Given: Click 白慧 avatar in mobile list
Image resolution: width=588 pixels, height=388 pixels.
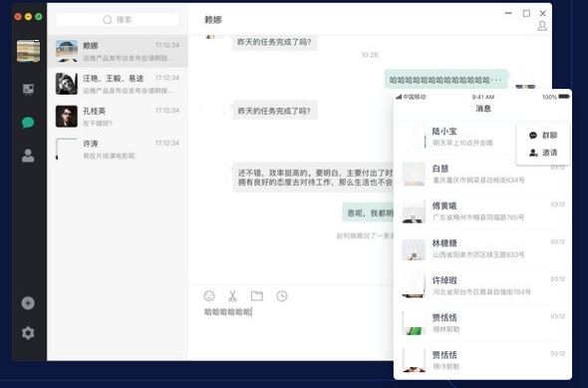Looking at the screenshot, I should [414, 174].
